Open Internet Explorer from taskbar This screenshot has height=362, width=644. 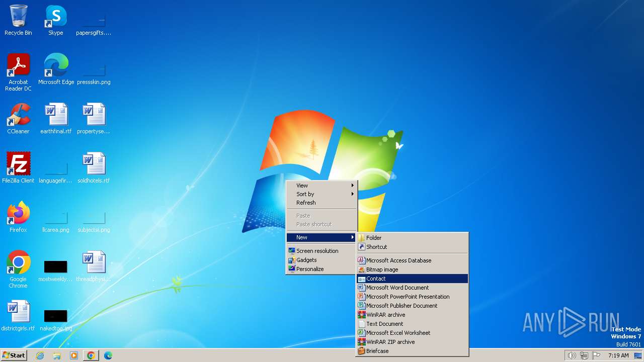[x=40, y=355]
